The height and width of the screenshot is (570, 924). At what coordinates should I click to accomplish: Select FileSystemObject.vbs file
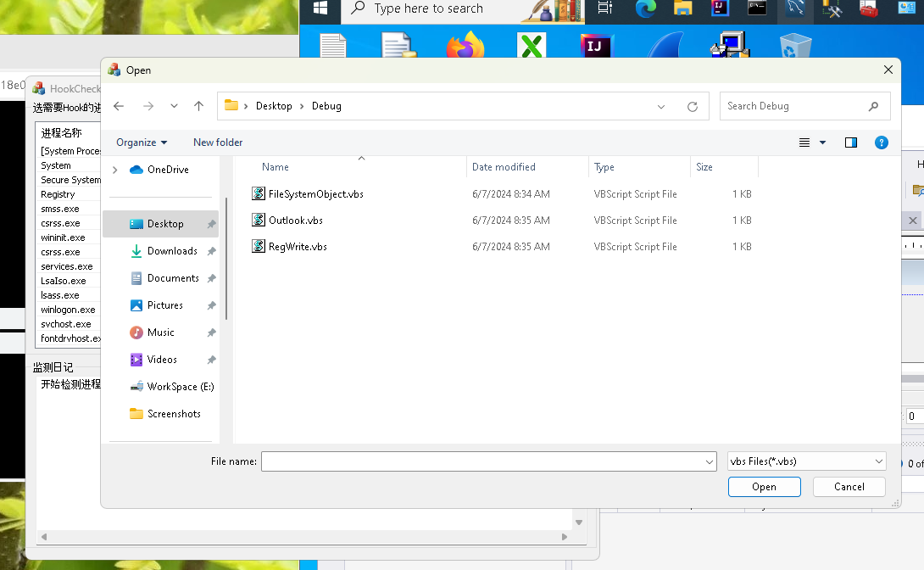[316, 194]
